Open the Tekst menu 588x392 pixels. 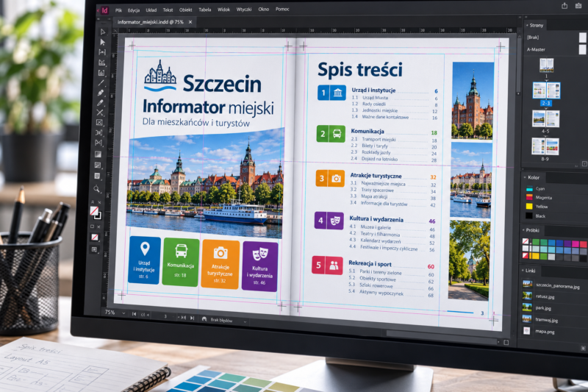168,10
